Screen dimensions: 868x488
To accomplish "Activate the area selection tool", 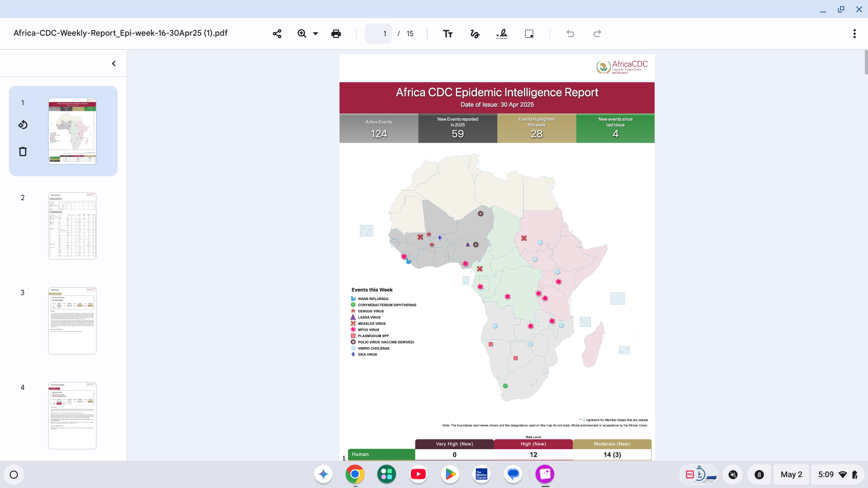I will click(x=529, y=34).
